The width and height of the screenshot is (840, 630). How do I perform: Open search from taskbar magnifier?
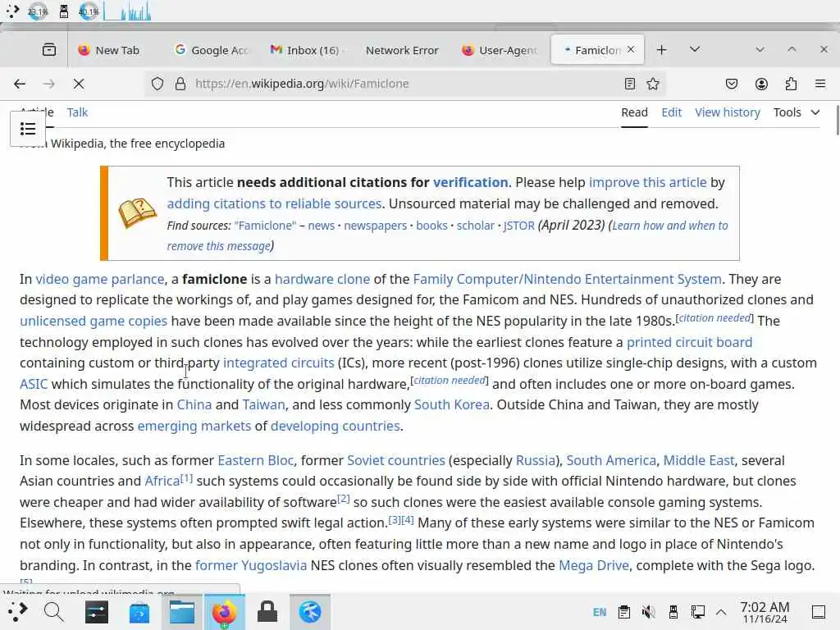pos(53,611)
